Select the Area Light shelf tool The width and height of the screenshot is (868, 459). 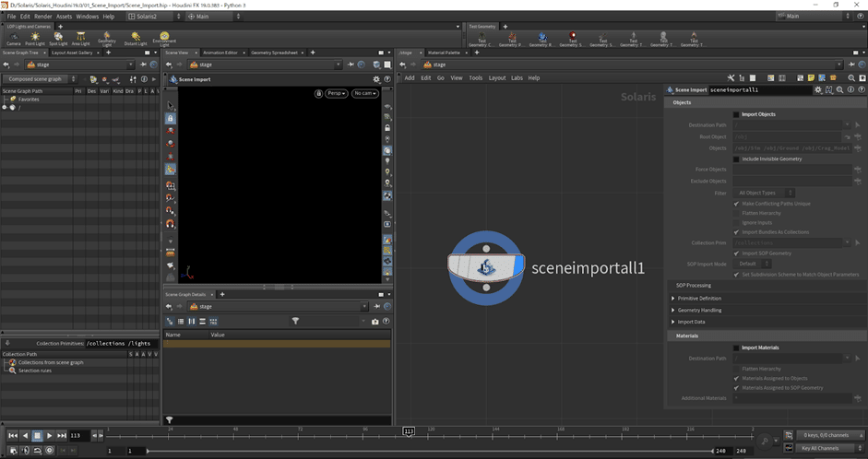tap(82, 39)
